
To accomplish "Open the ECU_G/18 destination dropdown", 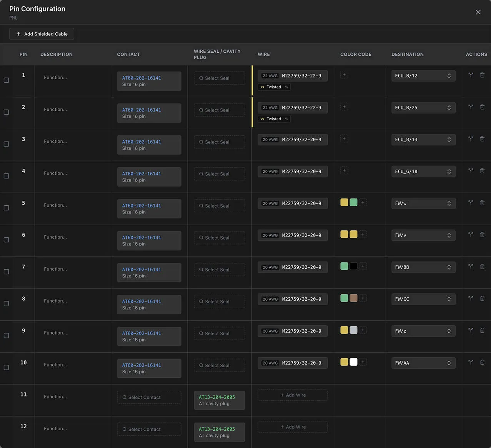I will [423, 172].
